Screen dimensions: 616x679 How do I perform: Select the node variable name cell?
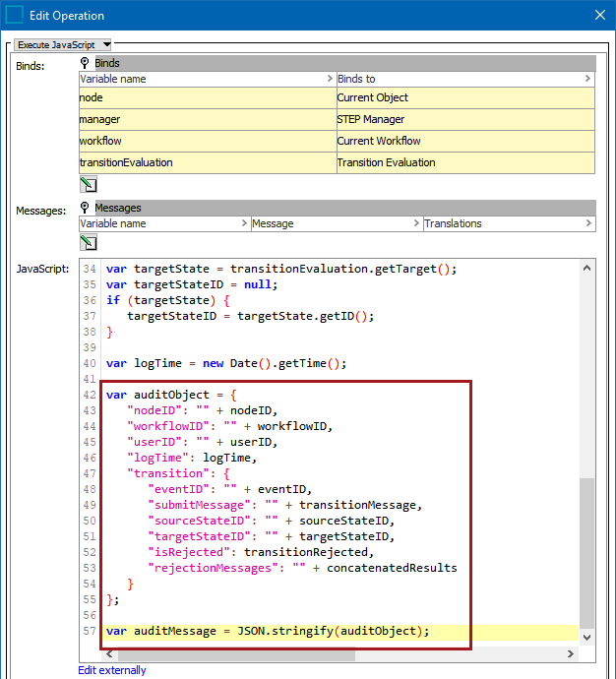207,98
